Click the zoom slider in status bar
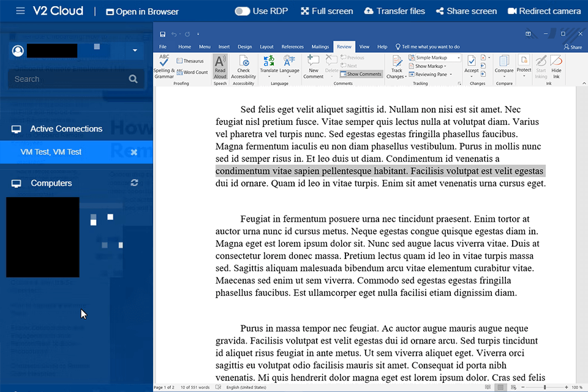Image resolution: width=588 pixels, height=392 pixels. point(544,387)
